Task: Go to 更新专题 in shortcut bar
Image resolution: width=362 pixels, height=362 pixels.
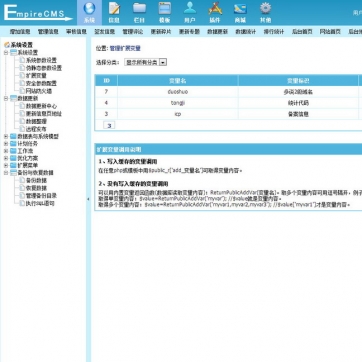Action: [189, 32]
